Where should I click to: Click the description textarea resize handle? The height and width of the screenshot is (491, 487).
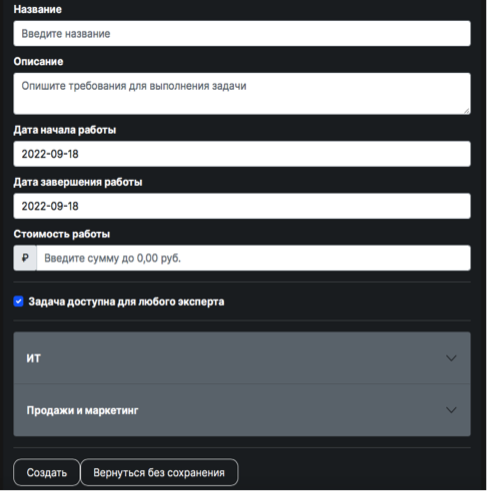pyautogui.click(x=467, y=111)
